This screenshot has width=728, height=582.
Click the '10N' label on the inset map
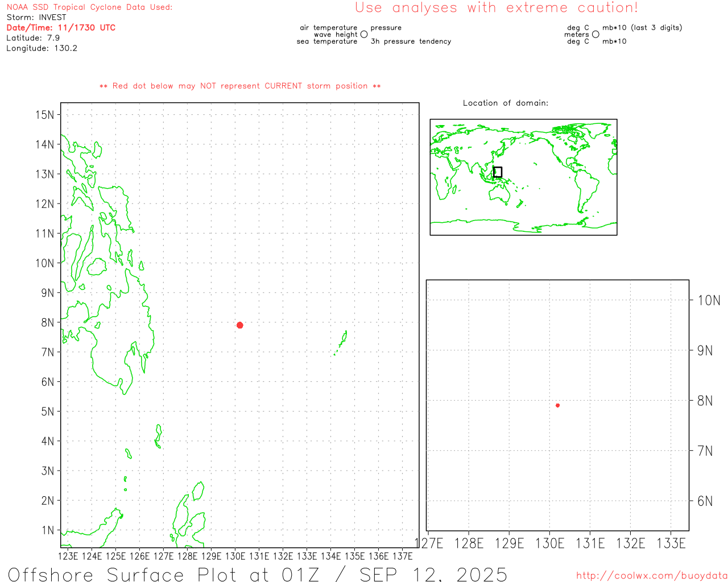(x=709, y=301)
